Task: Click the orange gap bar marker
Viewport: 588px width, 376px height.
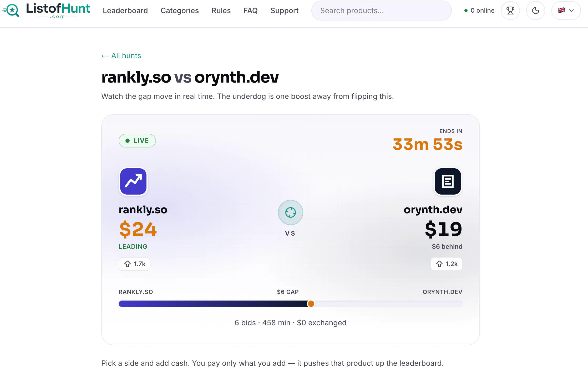Action: (x=311, y=304)
